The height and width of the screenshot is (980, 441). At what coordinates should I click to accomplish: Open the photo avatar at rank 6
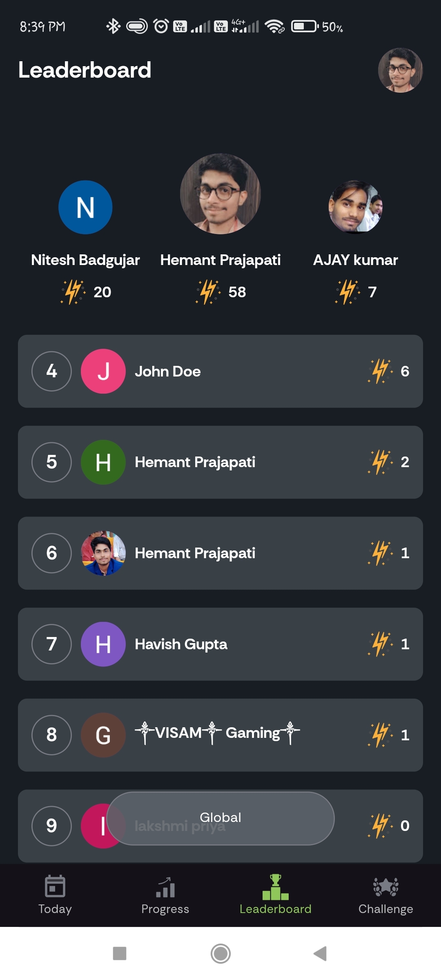click(x=103, y=553)
